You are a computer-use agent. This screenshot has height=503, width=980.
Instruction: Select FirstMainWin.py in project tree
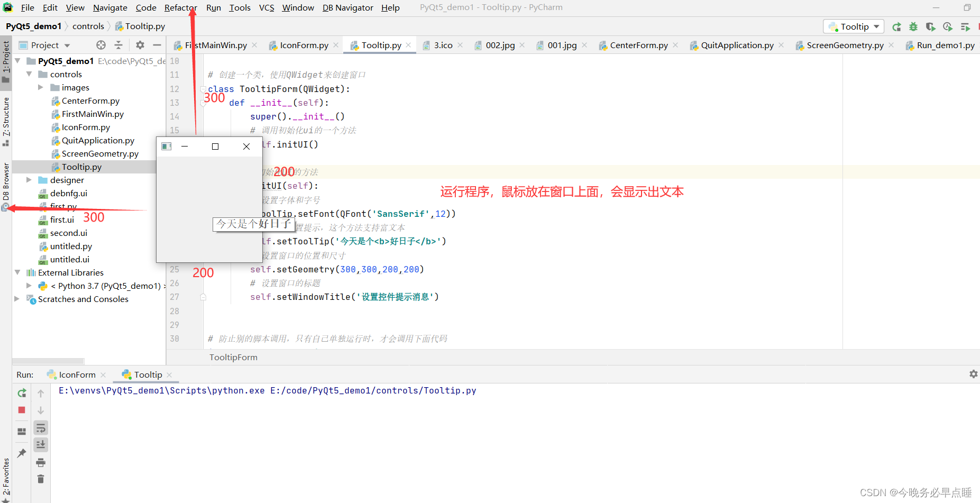pyautogui.click(x=93, y=114)
